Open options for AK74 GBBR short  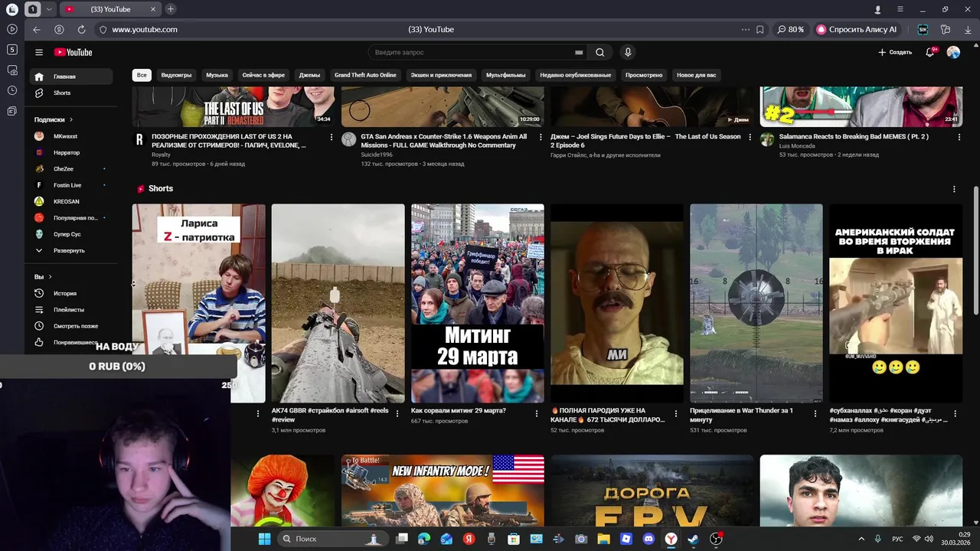point(397,414)
